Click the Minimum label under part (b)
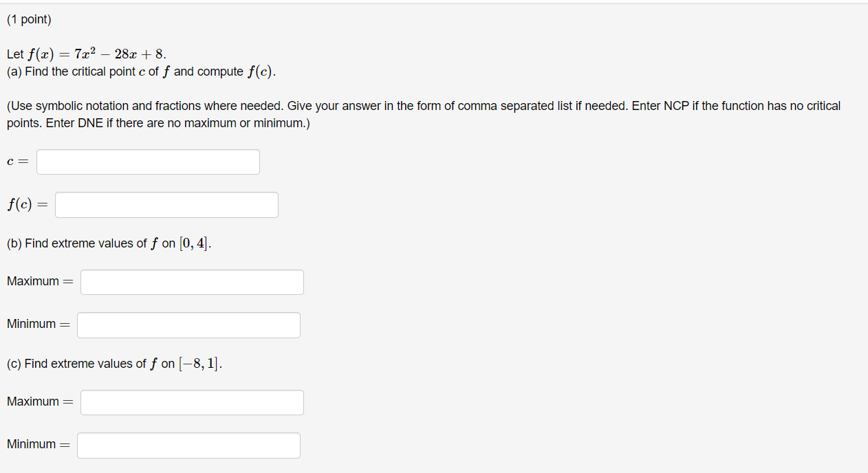Viewport: 868px width, 473px height. (x=38, y=324)
